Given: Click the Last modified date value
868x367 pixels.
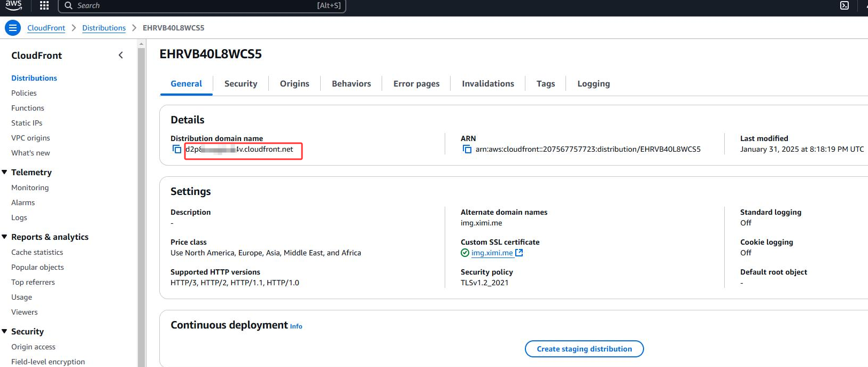Looking at the screenshot, I should tap(802, 149).
